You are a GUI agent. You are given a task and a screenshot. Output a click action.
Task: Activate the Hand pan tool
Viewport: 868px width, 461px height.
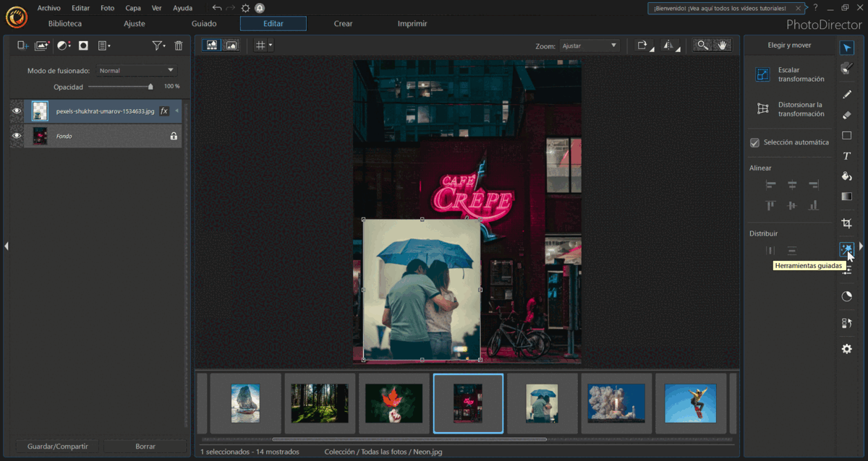pyautogui.click(x=722, y=46)
